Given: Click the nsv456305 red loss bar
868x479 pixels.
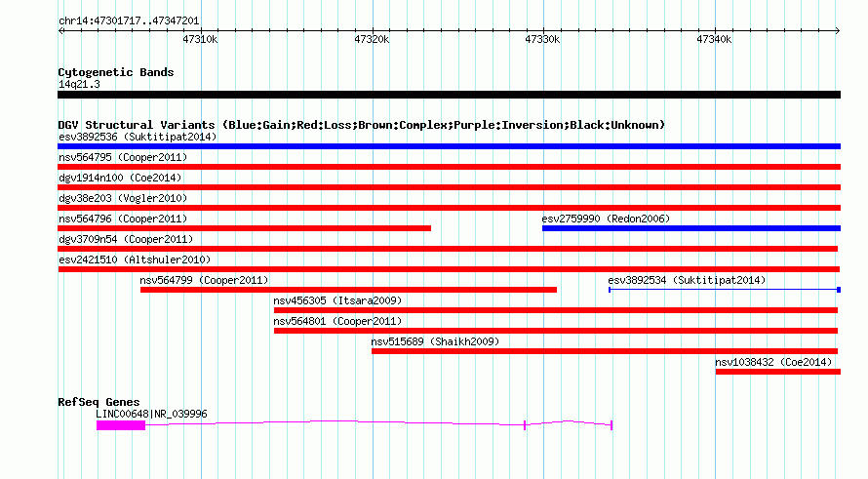Looking at the screenshot, I should click(556, 310).
